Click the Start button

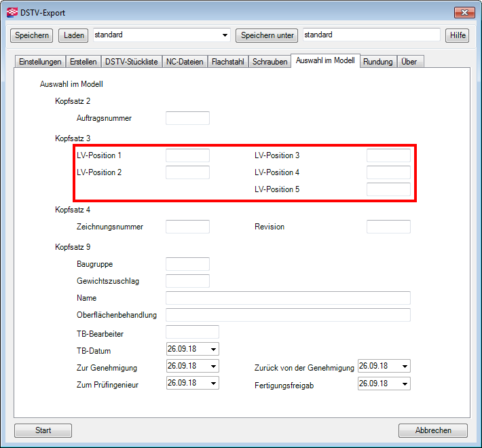pos(43,430)
